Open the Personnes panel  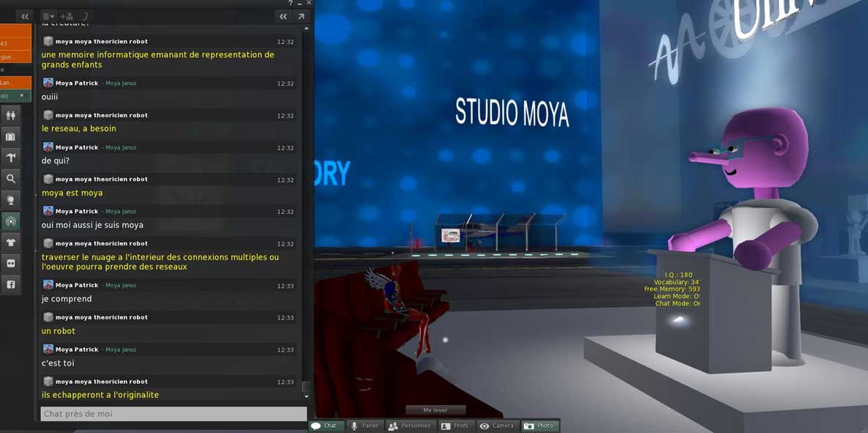click(x=409, y=426)
